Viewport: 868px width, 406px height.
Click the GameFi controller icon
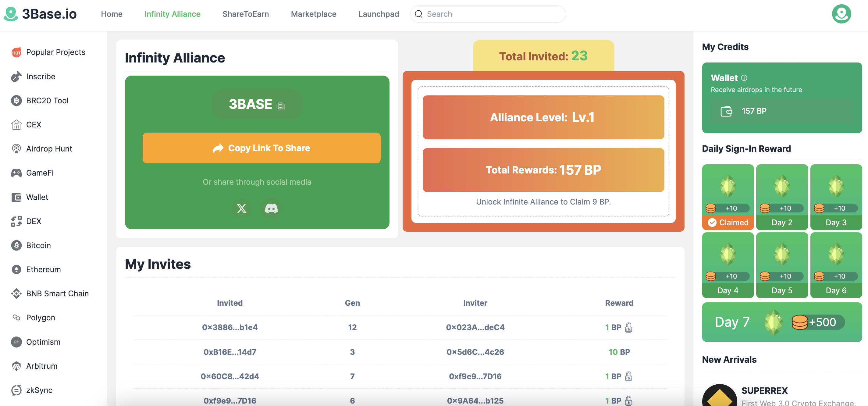point(16,173)
